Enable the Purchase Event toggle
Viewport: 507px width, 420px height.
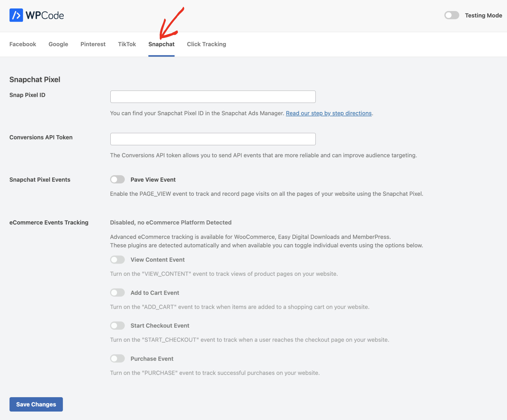[117, 359]
